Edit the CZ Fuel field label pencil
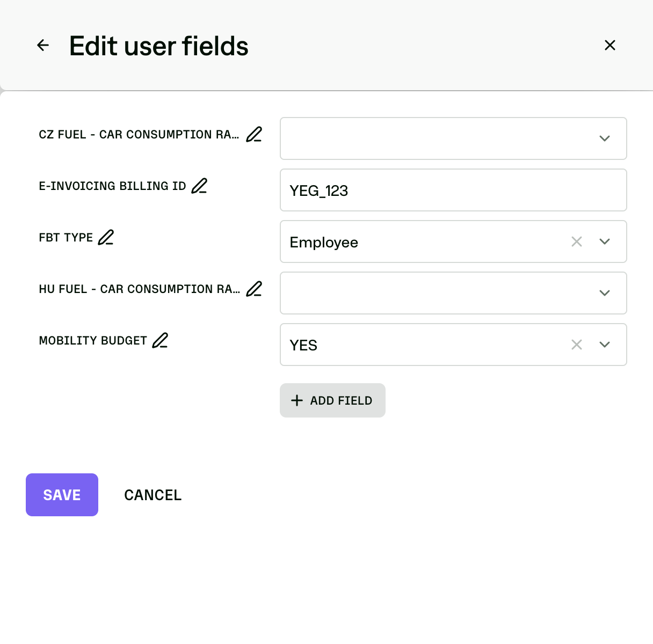Screen dimensions: 653x644 [x=254, y=134]
